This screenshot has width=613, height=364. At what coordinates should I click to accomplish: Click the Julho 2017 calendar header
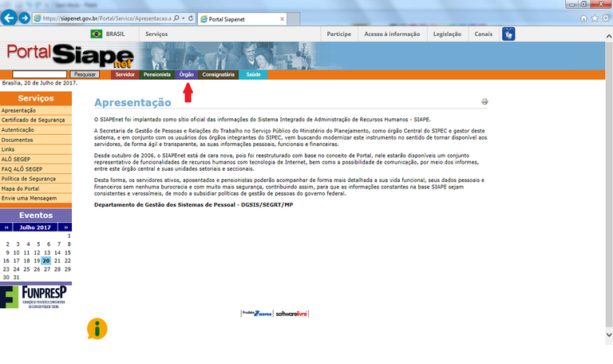pyautogui.click(x=35, y=227)
